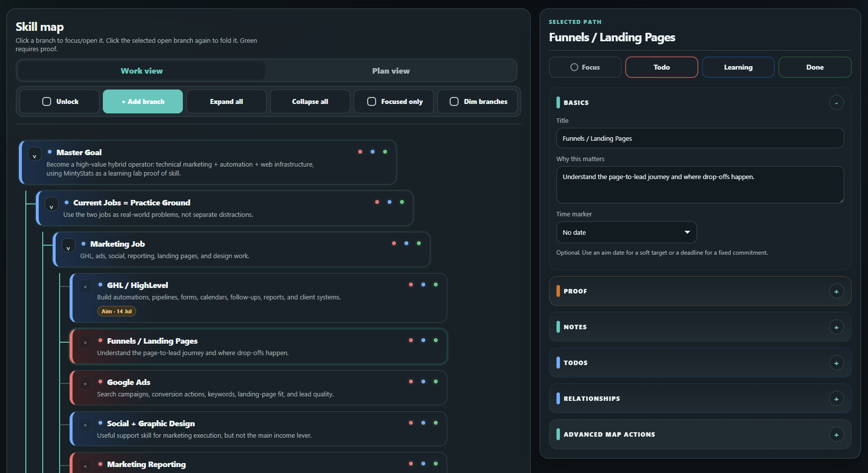Click green status dot on Current Jobs row
The width and height of the screenshot is (868, 473).
point(402,202)
